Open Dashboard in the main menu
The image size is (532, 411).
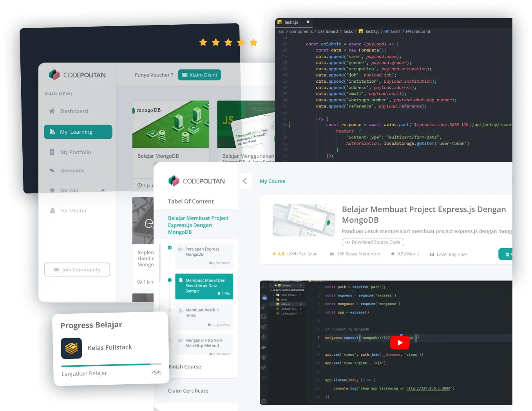pos(69,111)
